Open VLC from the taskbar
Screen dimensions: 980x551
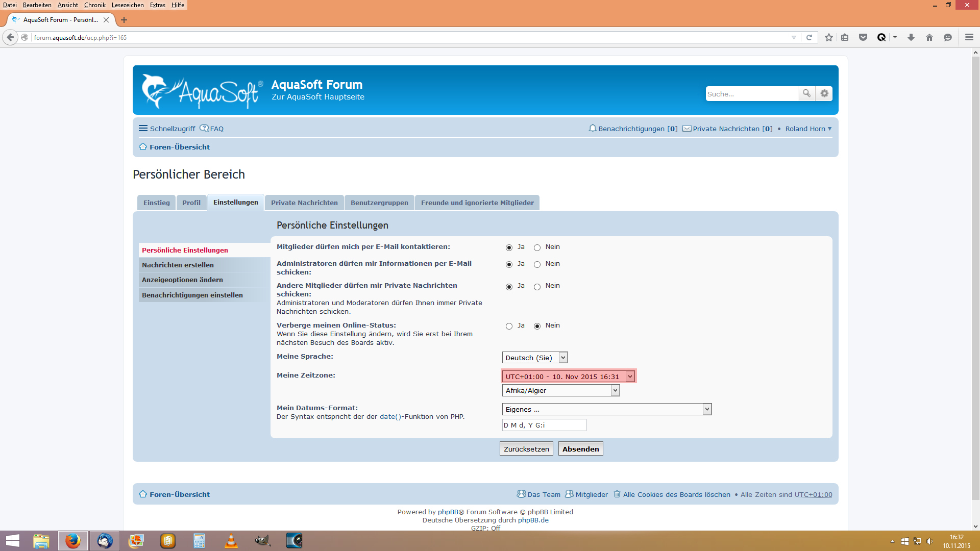[231, 541]
